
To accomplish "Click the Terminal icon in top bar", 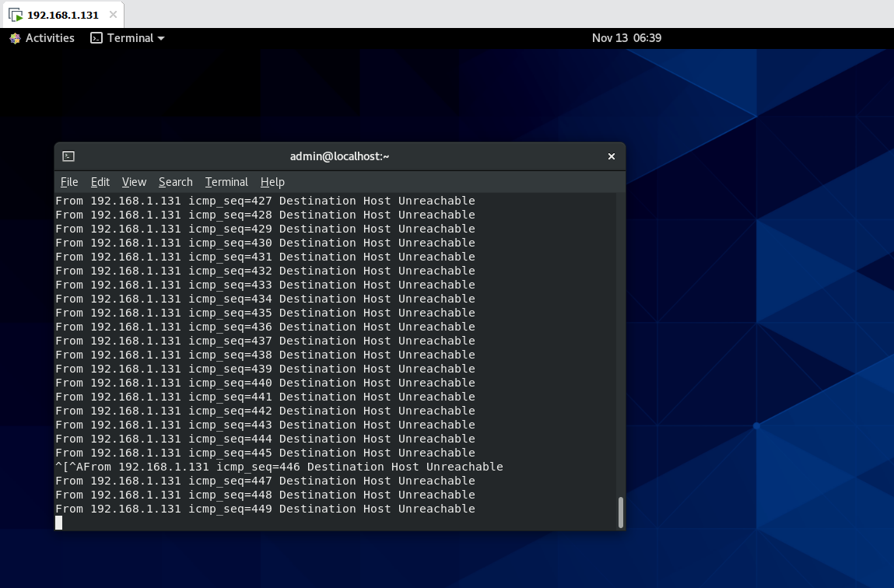I will [x=96, y=38].
